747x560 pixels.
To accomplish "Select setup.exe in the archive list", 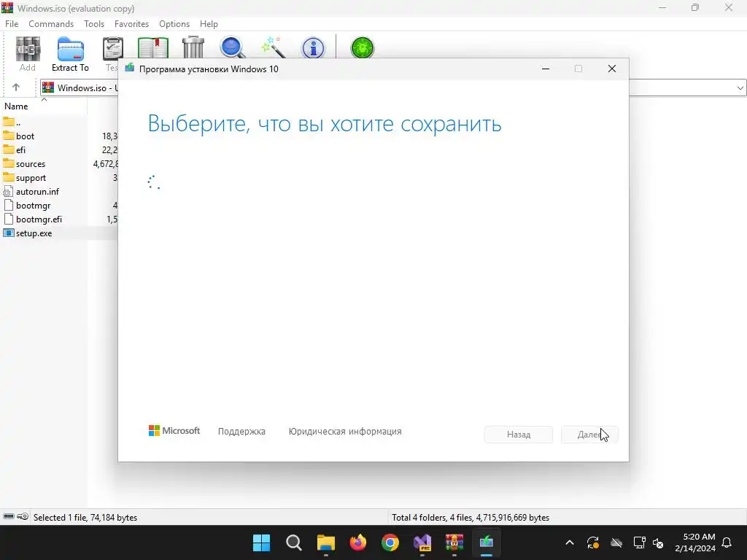I will click(x=34, y=233).
